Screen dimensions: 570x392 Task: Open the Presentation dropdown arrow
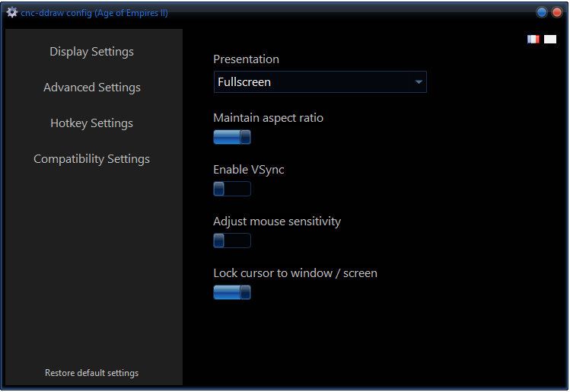pyautogui.click(x=419, y=82)
